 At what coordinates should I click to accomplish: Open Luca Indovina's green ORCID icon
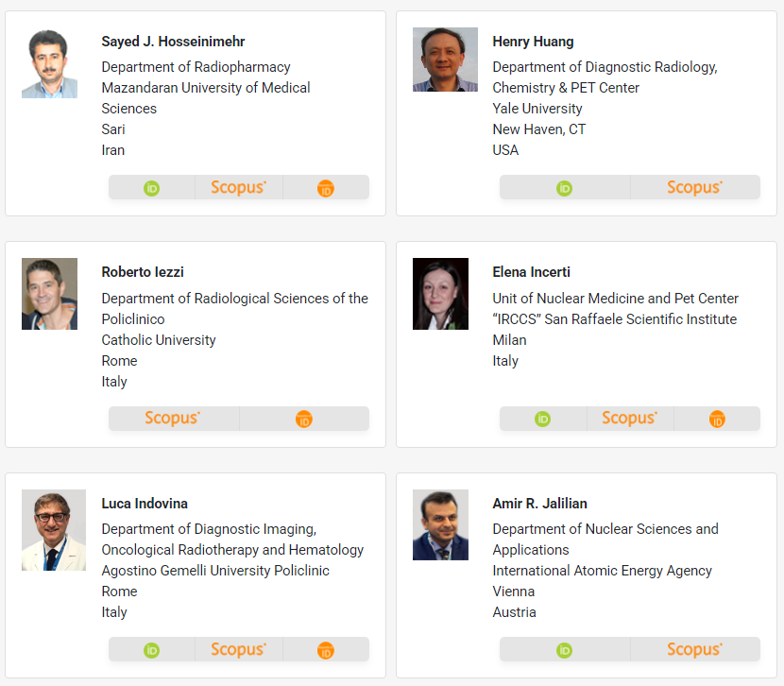[x=151, y=650]
